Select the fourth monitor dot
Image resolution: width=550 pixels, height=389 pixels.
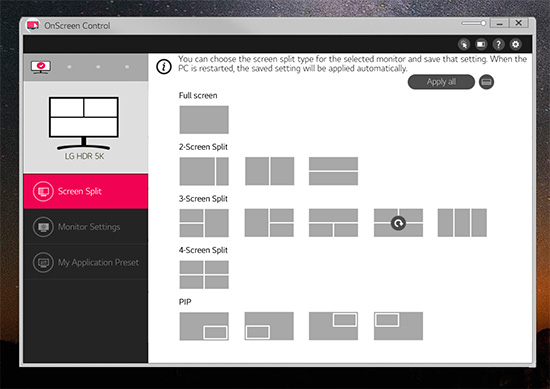(x=127, y=67)
